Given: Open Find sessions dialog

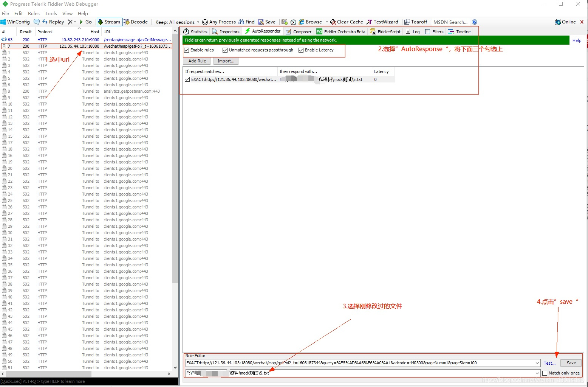Looking at the screenshot, I should (x=246, y=22).
